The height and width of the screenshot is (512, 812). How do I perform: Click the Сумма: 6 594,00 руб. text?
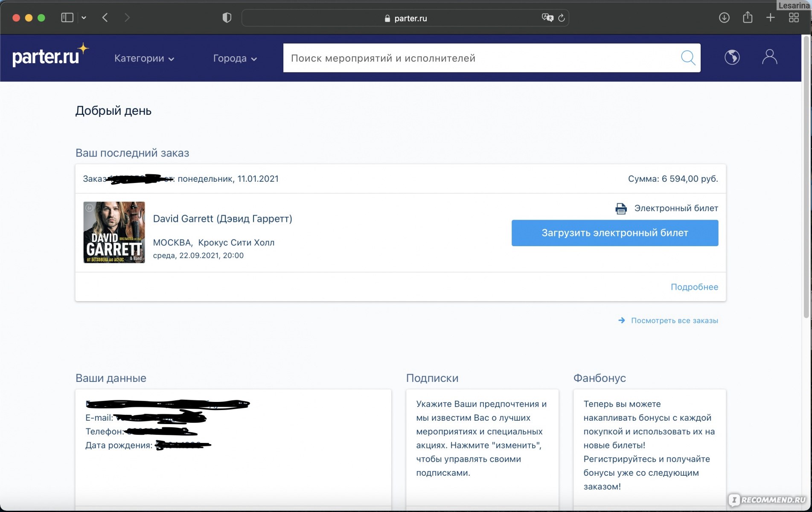click(673, 179)
